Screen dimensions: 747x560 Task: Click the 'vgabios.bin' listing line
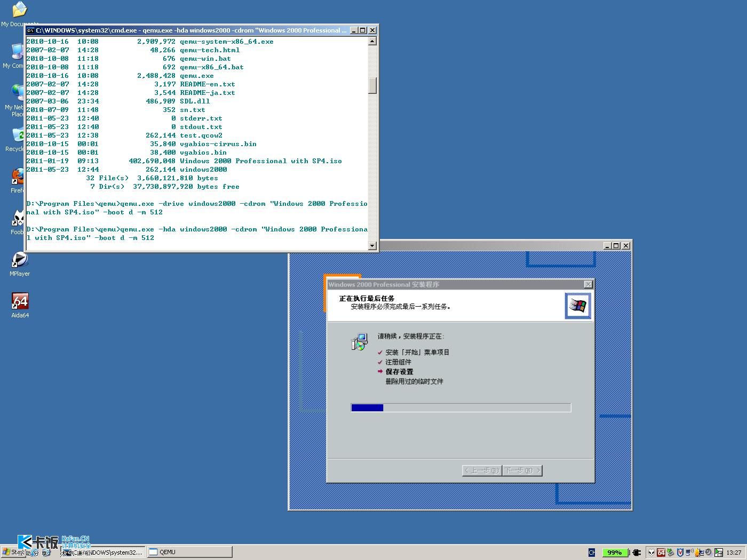(126, 153)
